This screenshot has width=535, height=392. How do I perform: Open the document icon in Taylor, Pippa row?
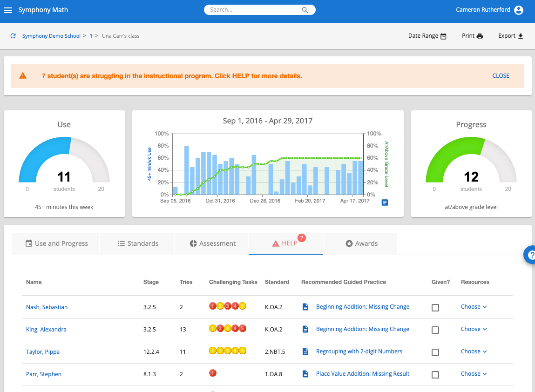305,351
